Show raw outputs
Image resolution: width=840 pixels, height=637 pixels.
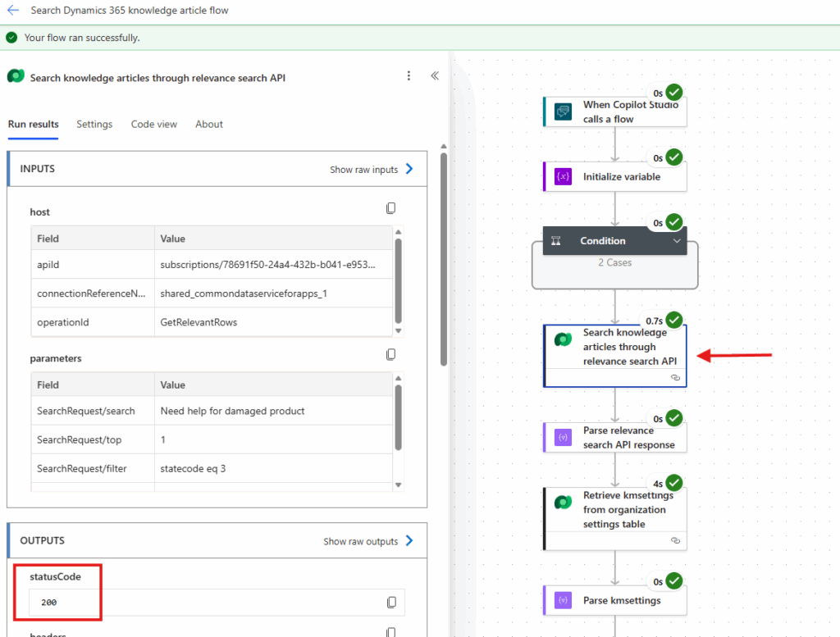pos(368,541)
